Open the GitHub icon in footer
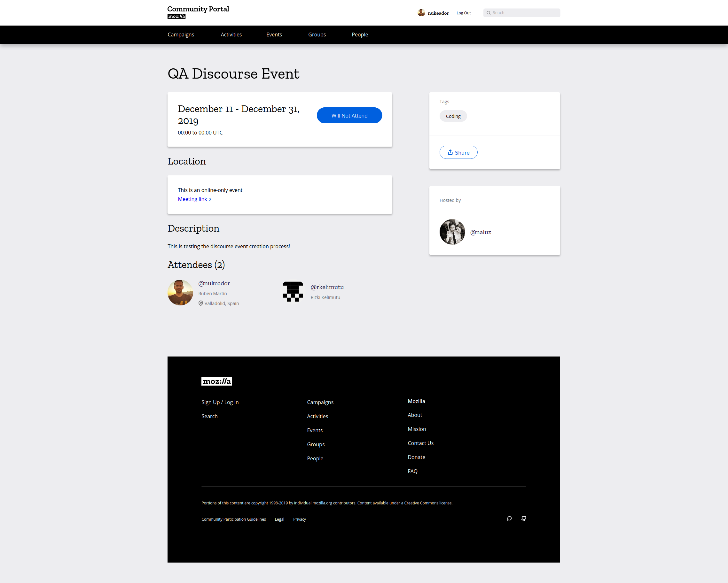Viewport: 728px width, 583px height. coord(523,518)
